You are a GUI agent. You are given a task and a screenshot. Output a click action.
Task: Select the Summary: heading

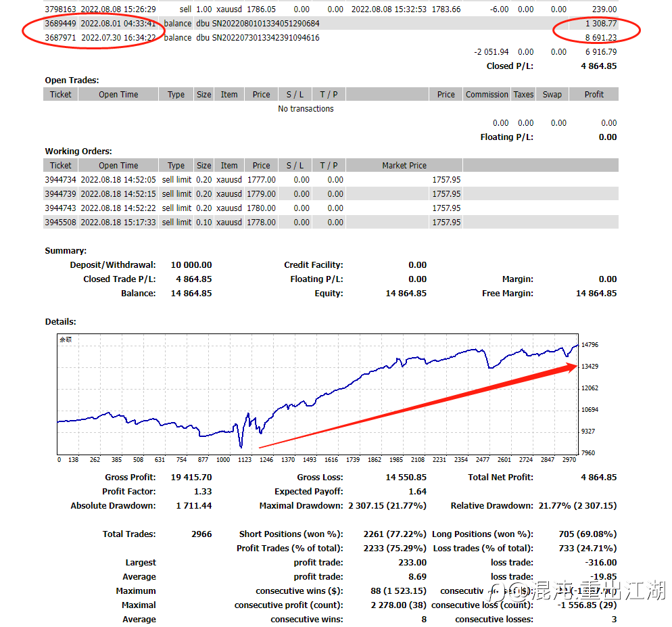click(x=66, y=250)
